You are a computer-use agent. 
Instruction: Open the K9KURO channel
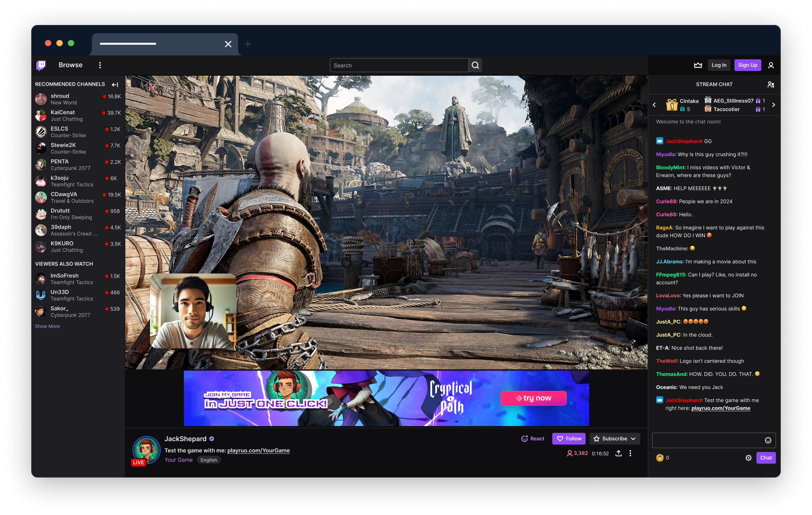pos(78,247)
